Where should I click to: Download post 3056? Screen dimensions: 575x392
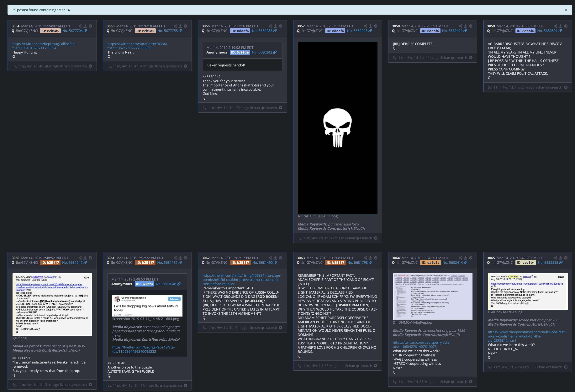click(275, 26)
